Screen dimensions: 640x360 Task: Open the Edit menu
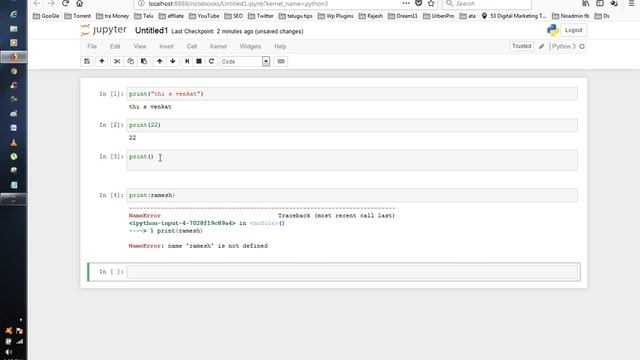pos(115,47)
